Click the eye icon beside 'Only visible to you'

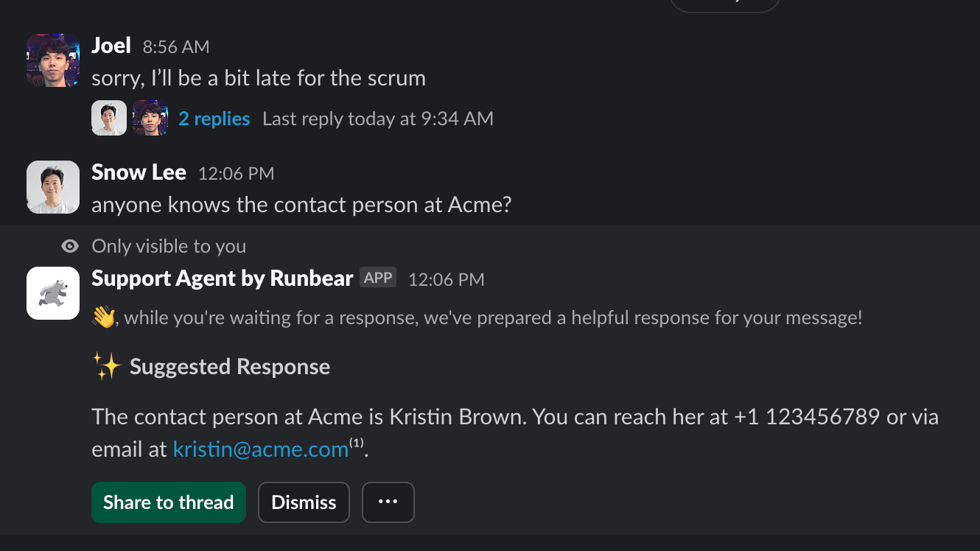tap(70, 247)
